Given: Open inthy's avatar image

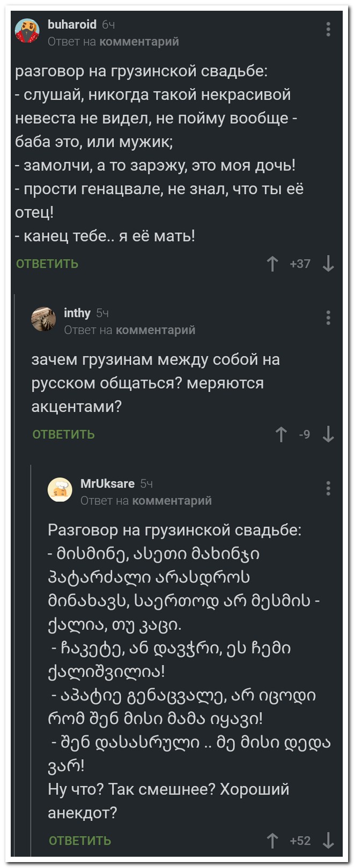Looking at the screenshot, I should (43, 320).
